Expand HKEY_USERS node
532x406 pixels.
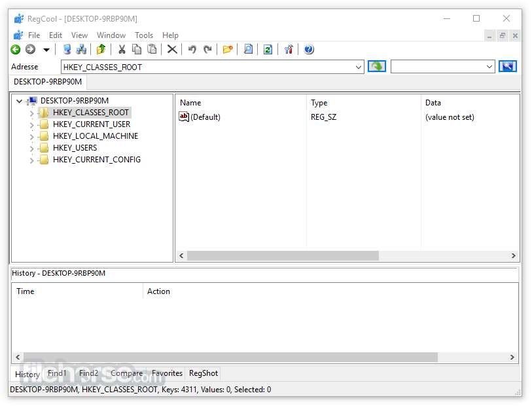(x=31, y=149)
